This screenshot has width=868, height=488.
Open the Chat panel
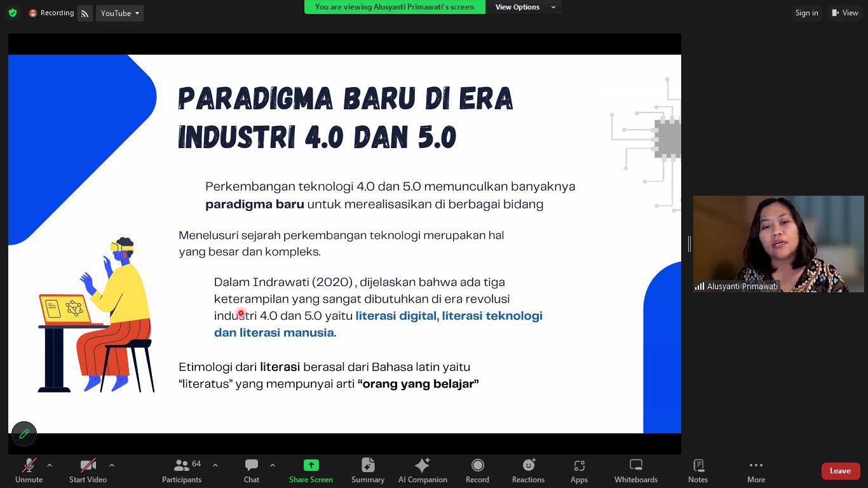point(252,471)
